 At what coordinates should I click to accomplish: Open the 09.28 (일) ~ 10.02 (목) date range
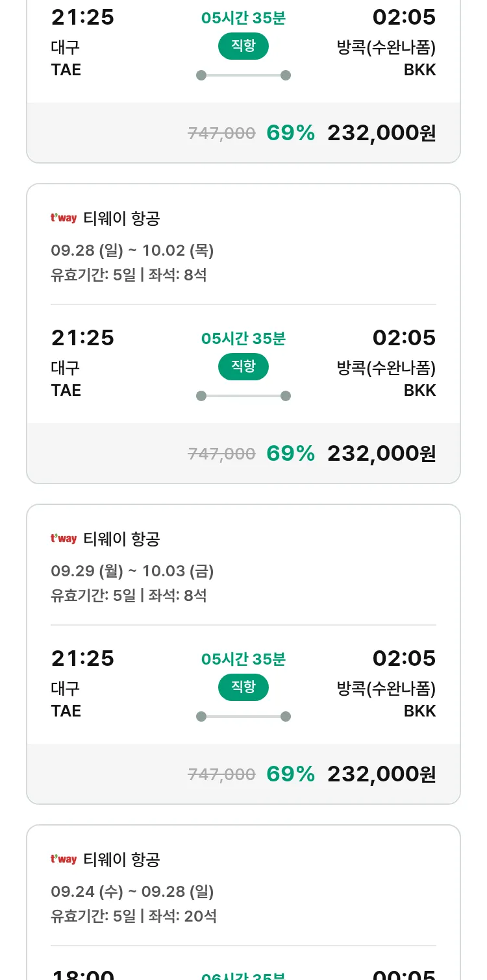(x=132, y=251)
